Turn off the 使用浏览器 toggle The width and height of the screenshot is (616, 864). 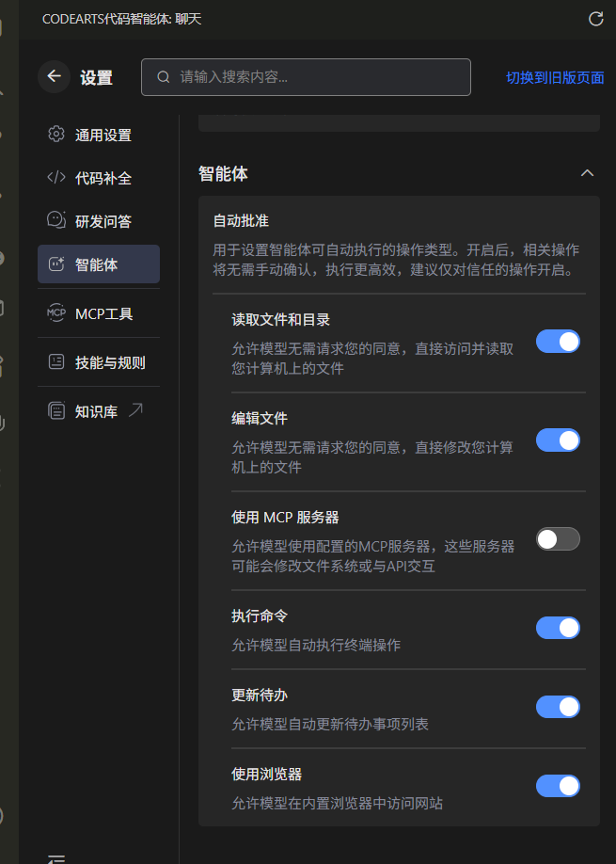click(558, 786)
